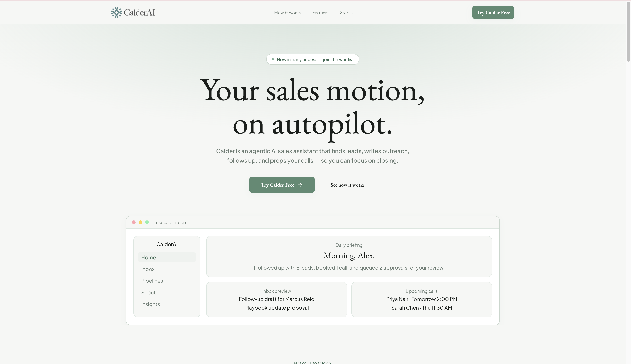Click the Inbox preview label

click(x=276, y=291)
